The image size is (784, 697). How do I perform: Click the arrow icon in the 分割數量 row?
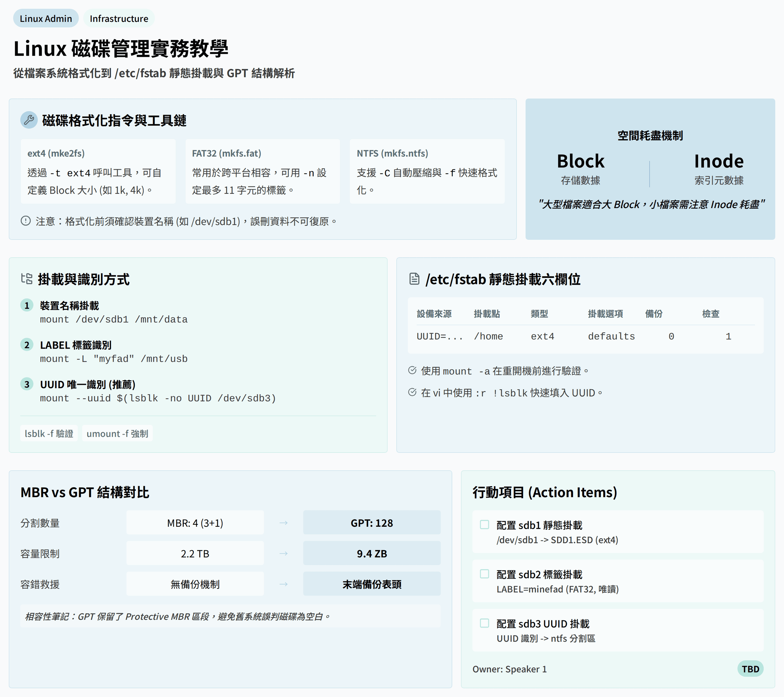283,523
